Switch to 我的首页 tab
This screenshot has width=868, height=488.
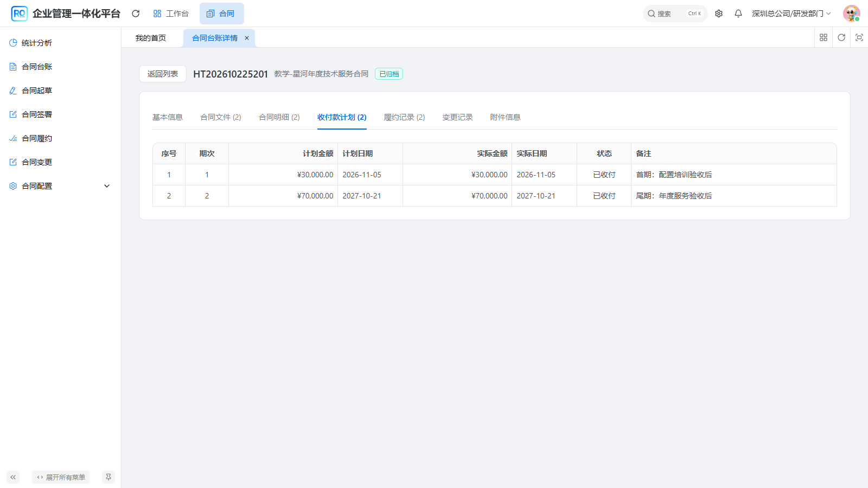[151, 38]
